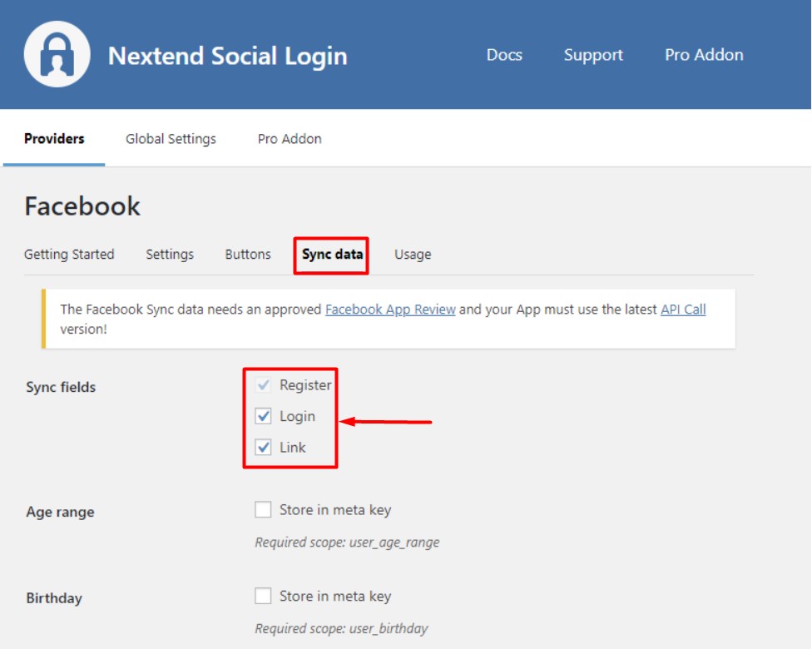812x649 pixels.
Task: Select the Providers tab
Action: [x=54, y=139]
